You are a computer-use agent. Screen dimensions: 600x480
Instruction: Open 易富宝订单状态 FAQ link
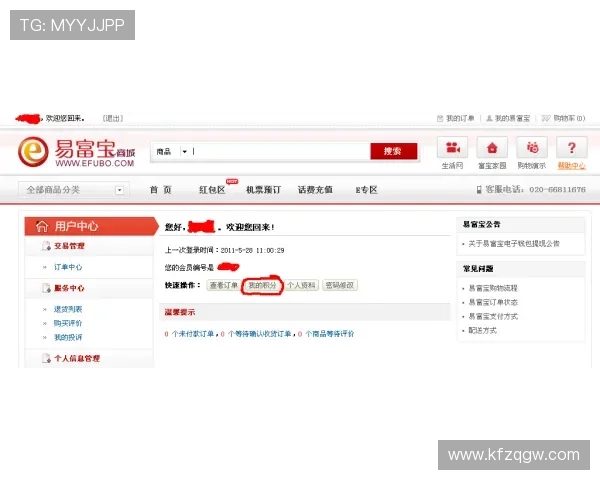pos(493,302)
